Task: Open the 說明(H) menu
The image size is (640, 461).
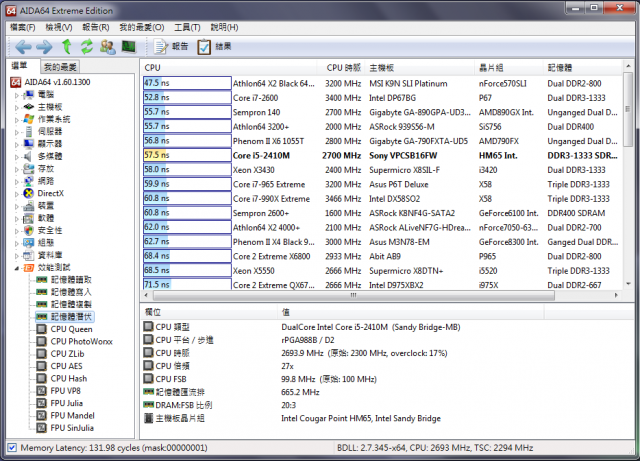Action: click(x=224, y=27)
